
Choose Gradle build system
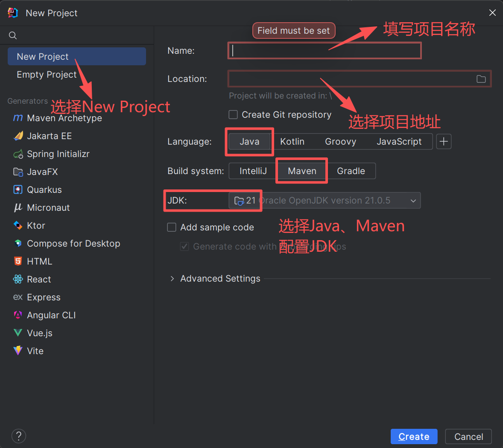pyautogui.click(x=351, y=171)
